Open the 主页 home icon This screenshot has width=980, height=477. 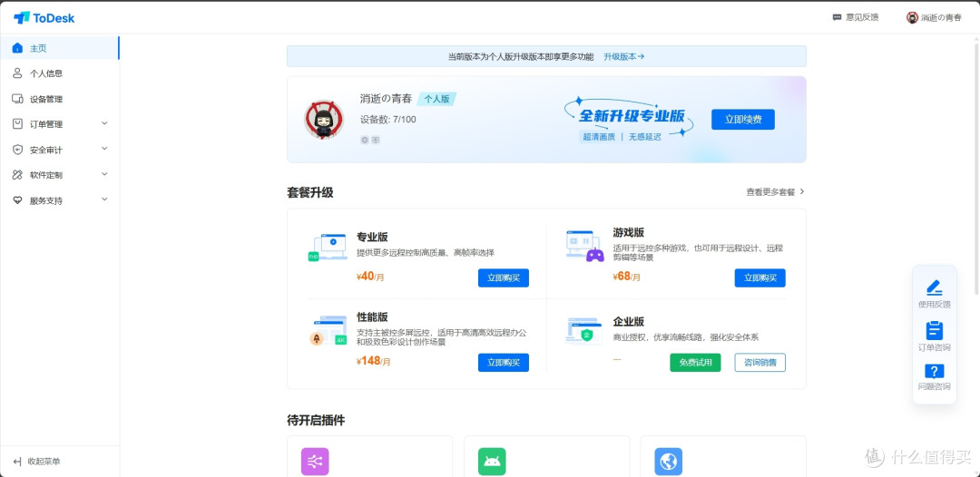pyautogui.click(x=17, y=48)
